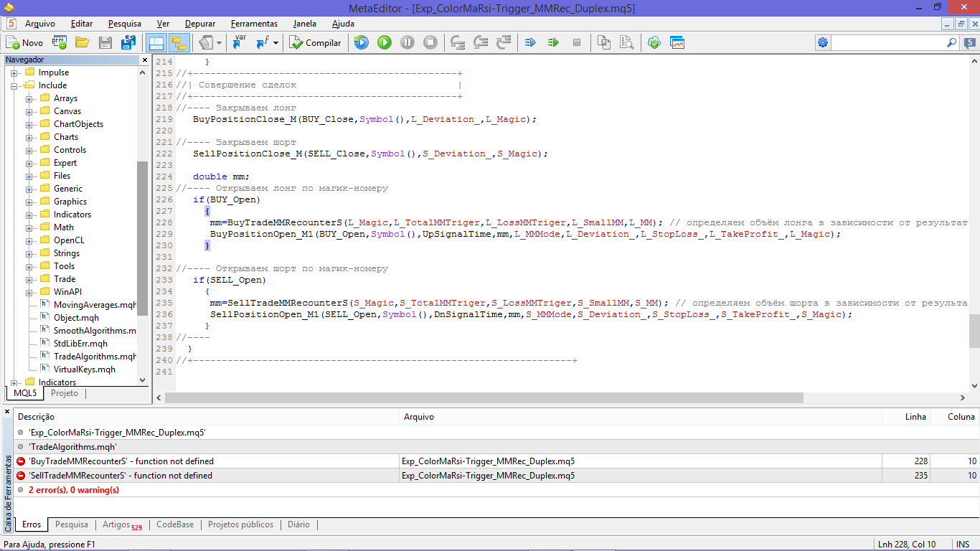The width and height of the screenshot is (980, 551).
Task: Click the Step Into debugging icon
Action: tap(458, 42)
